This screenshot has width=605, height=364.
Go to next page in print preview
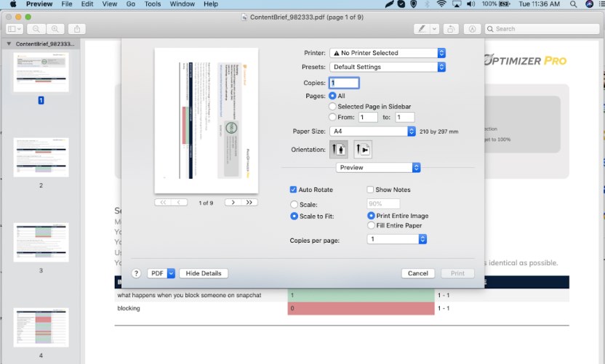pos(233,203)
